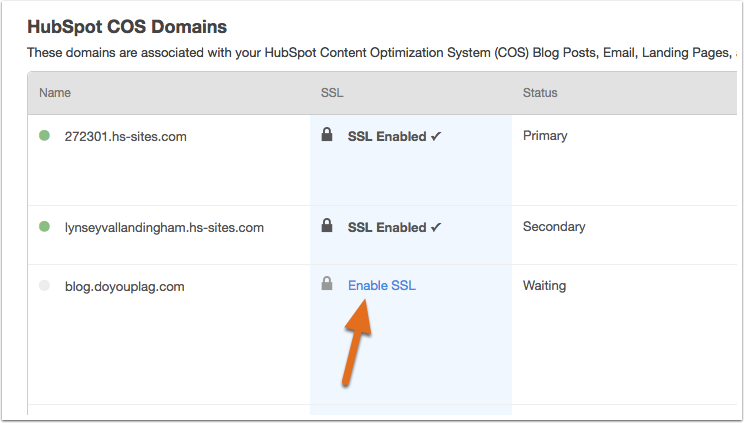
Task: Click the green status dot for lynseyvallandingham.hs-sites.com
Action: [x=44, y=226]
